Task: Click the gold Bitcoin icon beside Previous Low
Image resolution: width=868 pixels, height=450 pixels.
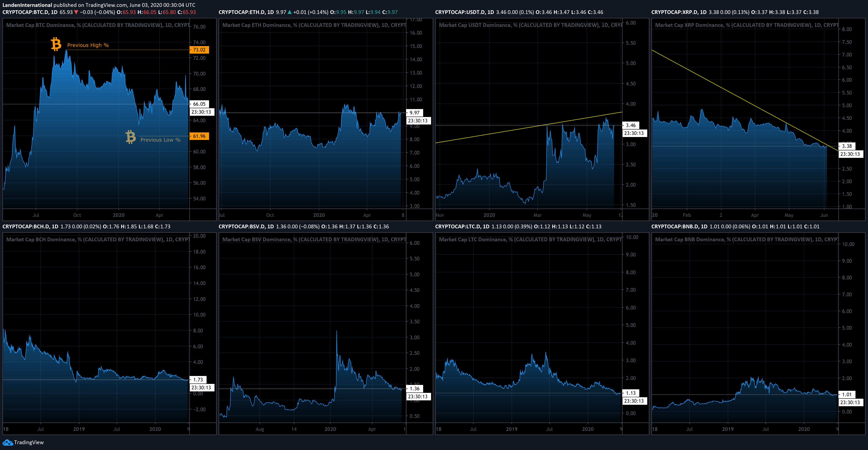Action: click(x=130, y=137)
